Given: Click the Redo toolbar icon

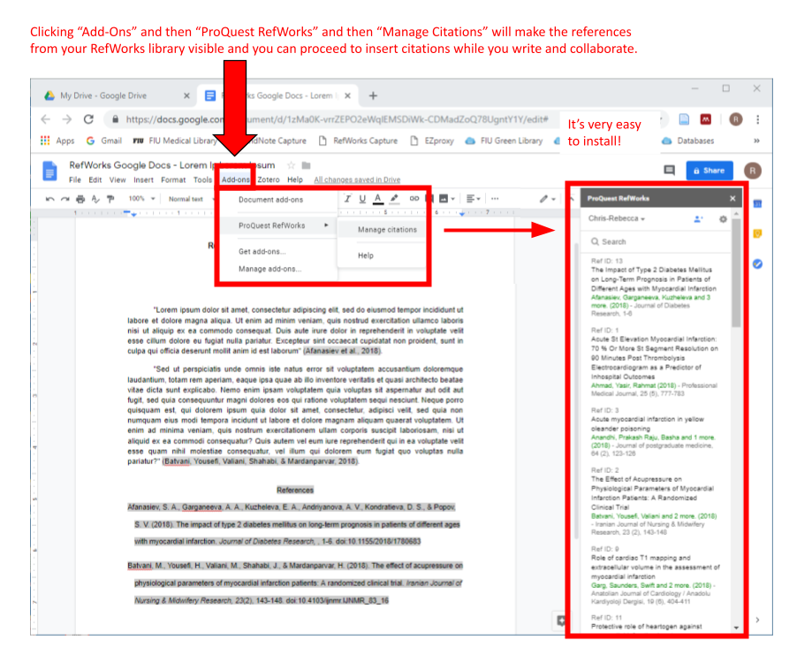Looking at the screenshot, I should [x=65, y=199].
